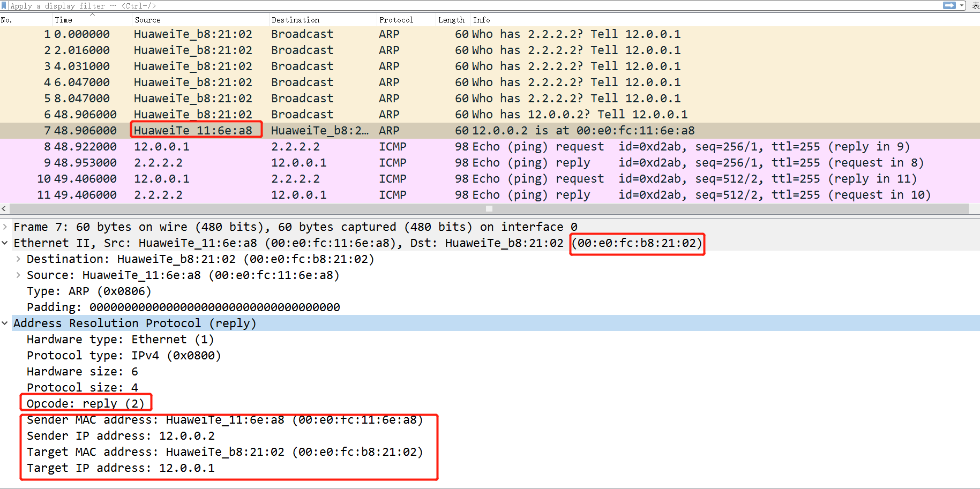Select packet 8 ICMP echo request
This screenshot has height=489, width=980.
[490, 147]
